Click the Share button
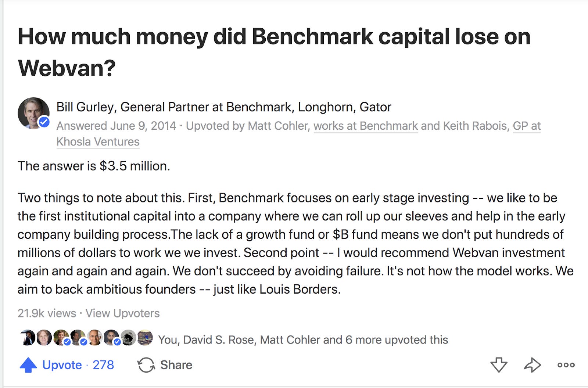Viewport: 588px width, 388px height. point(176,365)
